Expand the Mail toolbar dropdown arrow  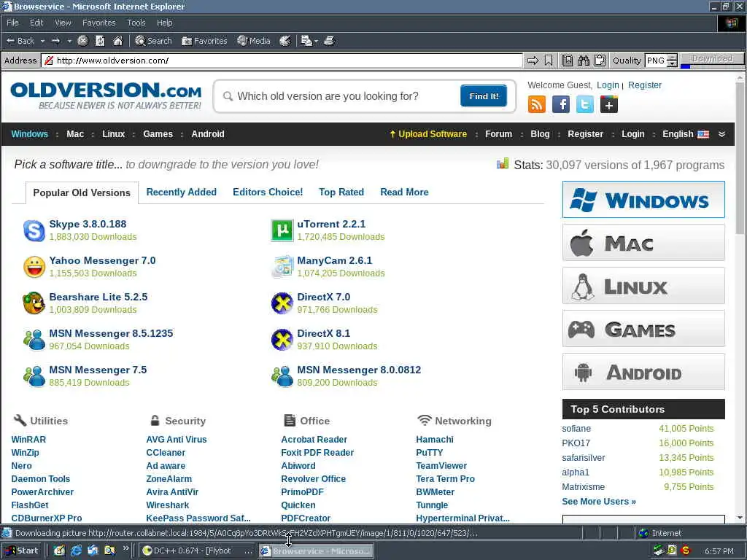(x=316, y=41)
